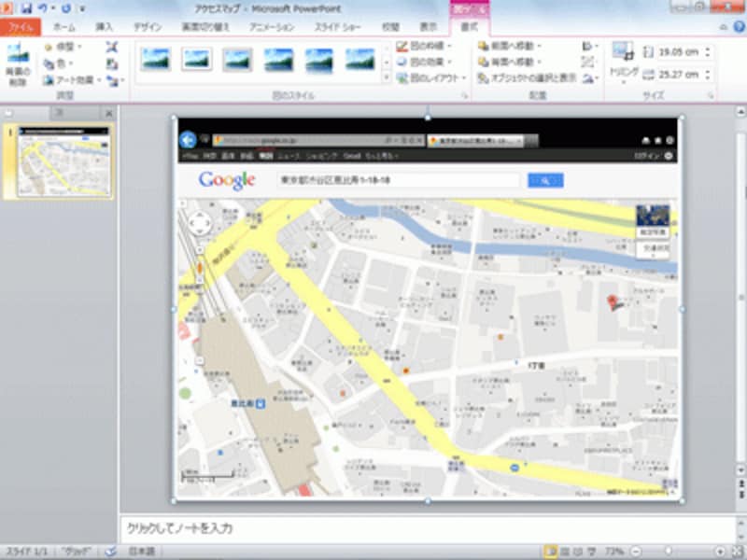The height and width of the screenshot is (560, 747).
Task: Switch to Reading view icon
Action: 578,552
